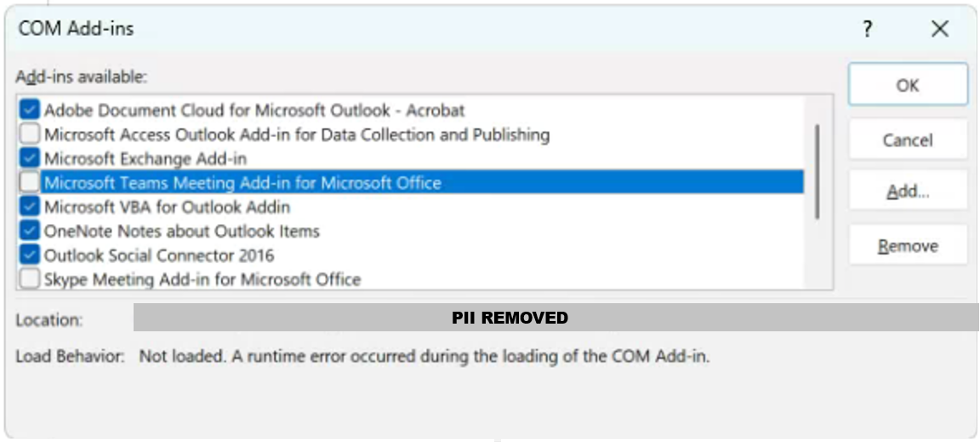
Task: Click the question mark help icon
Action: 867,30
